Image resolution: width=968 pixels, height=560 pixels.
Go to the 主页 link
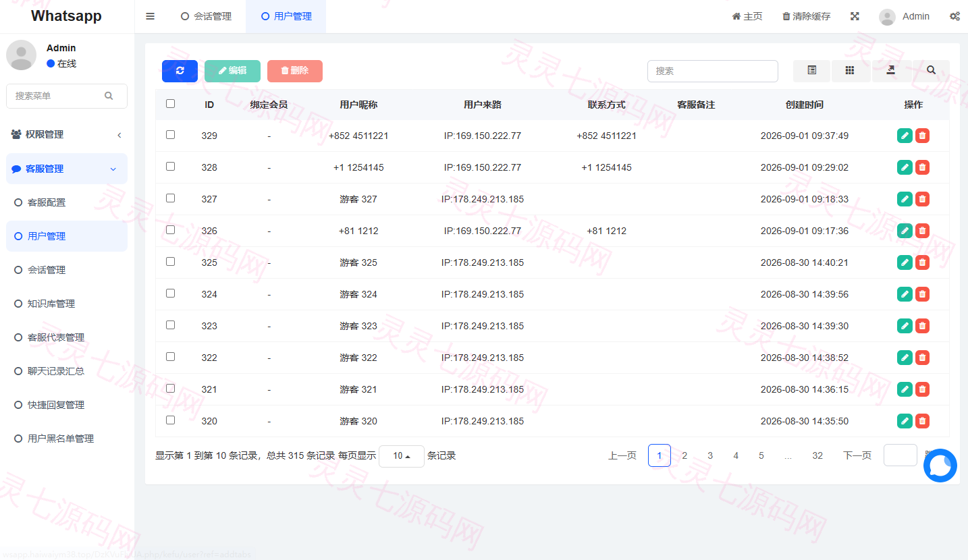tap(747, 16)
